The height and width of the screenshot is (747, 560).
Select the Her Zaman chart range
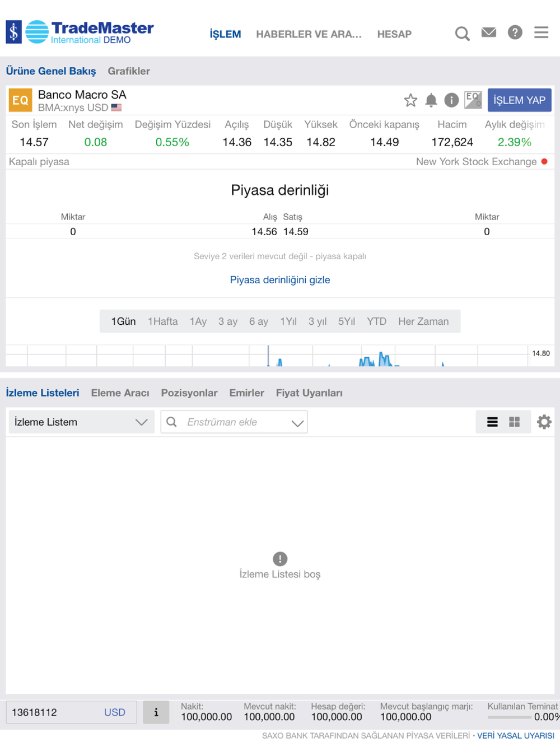coord(423,321)
